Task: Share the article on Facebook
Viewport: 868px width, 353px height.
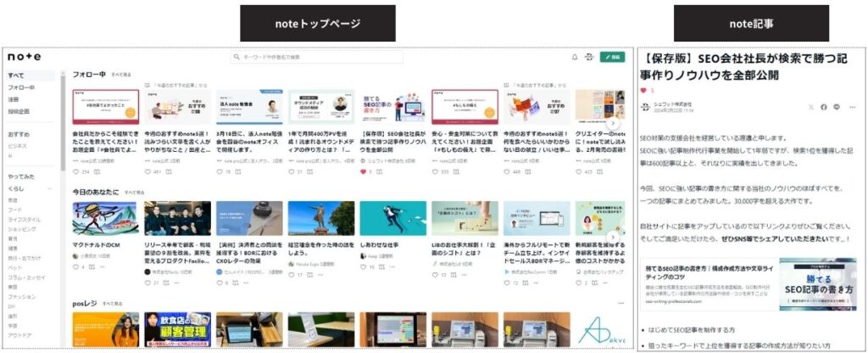Action: [x=823, y=107]
